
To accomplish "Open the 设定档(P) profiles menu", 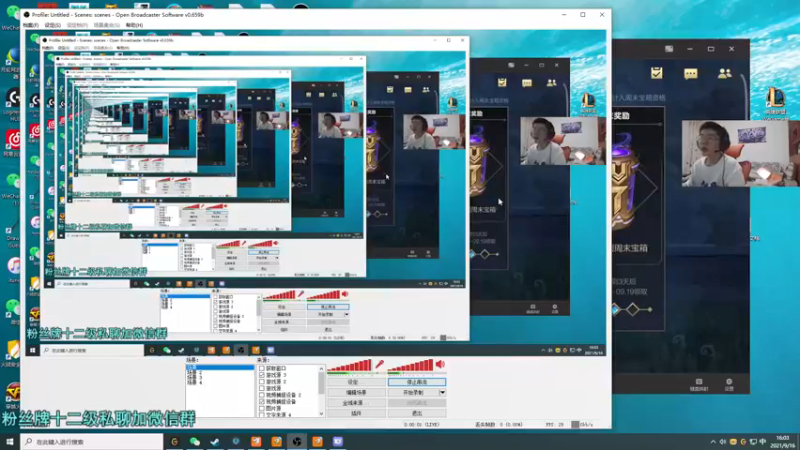I will 77,25.
